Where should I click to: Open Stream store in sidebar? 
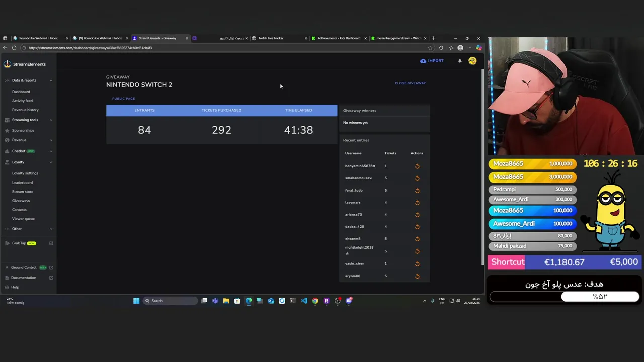[x=23, y=192]
